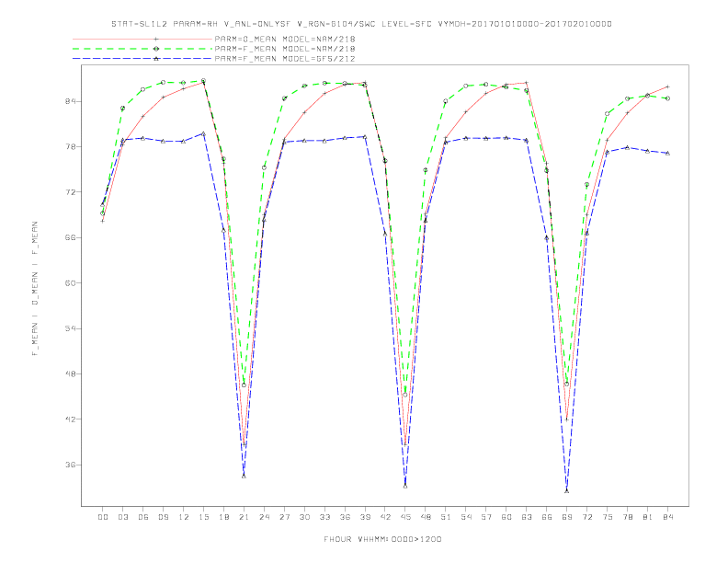The width and height of the screenshot is (728, 563).
Task: Click x-axis tick label 78
Action: point(628,517)
